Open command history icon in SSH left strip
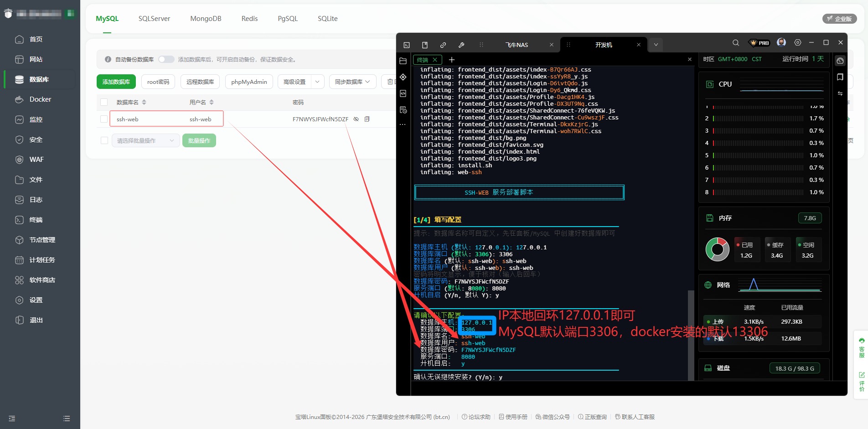The image size is (868, 429). point(403,110)
